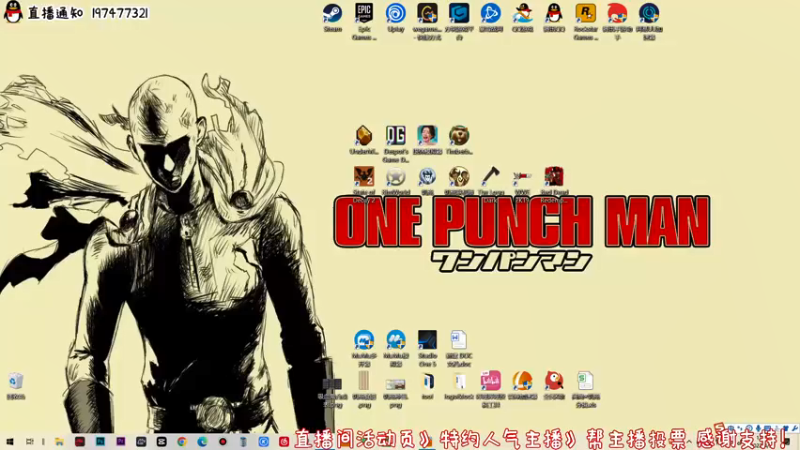Open Google Chrome from the taskbar

click(x=182, y=442)
